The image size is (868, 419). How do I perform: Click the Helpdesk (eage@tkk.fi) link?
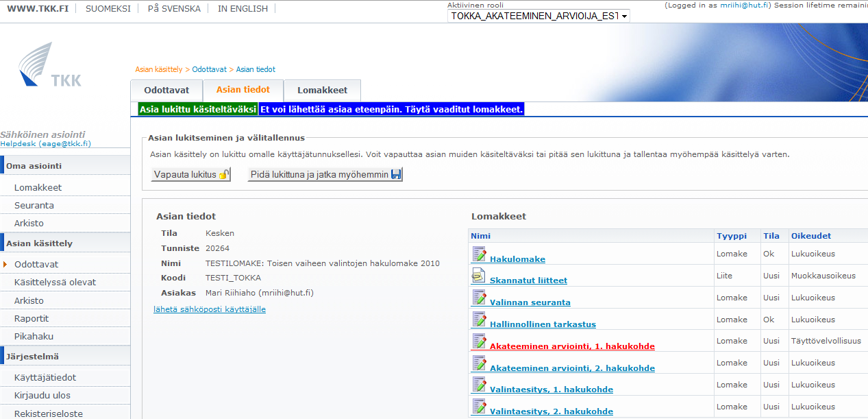point(45,144)
